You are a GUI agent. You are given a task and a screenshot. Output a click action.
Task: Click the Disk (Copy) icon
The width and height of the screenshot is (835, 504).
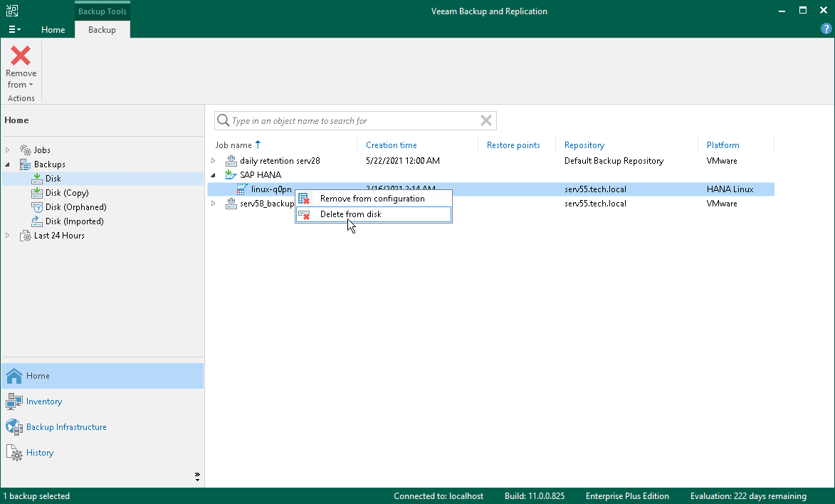pyautogui.click(x=37, y=193)
